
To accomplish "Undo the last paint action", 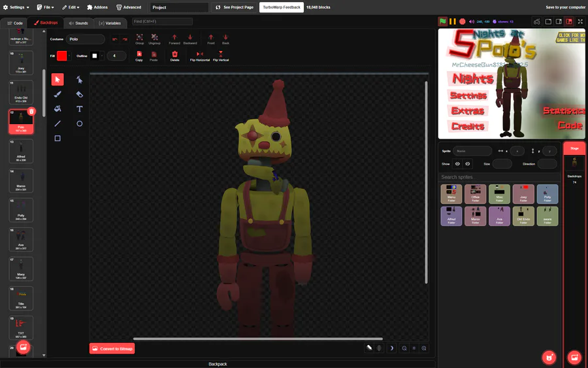I will 115,39.
